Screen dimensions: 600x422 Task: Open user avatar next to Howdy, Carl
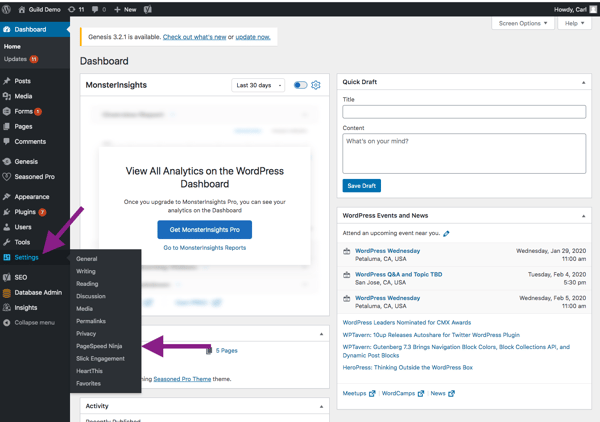tap(593, 10)
